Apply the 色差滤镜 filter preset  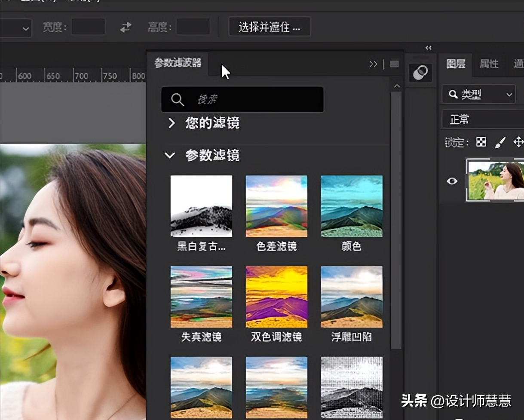tap(276, 206)
